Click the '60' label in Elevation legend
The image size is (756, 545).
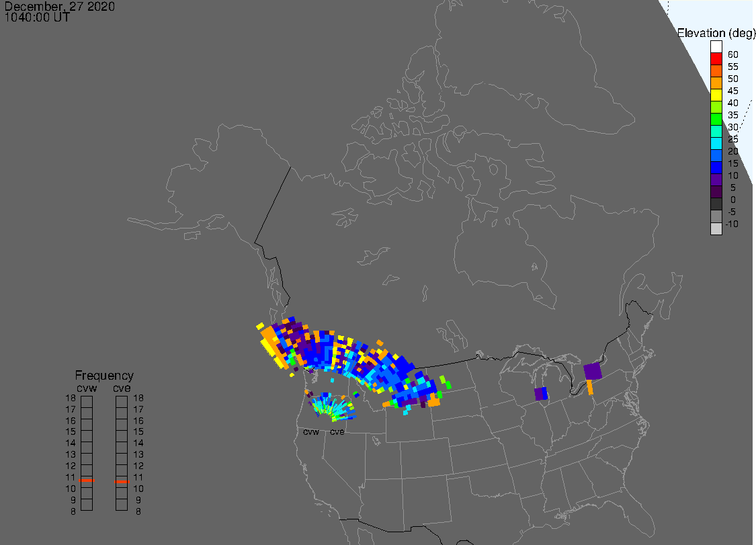[733, 54]
